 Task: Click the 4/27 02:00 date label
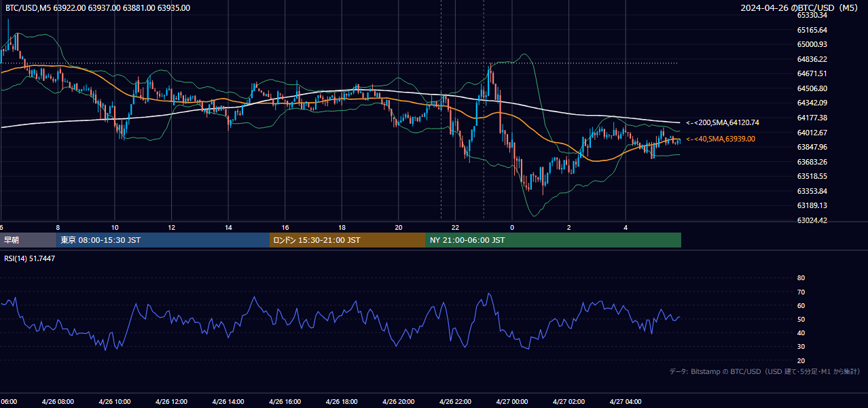(x=569, y=402)
